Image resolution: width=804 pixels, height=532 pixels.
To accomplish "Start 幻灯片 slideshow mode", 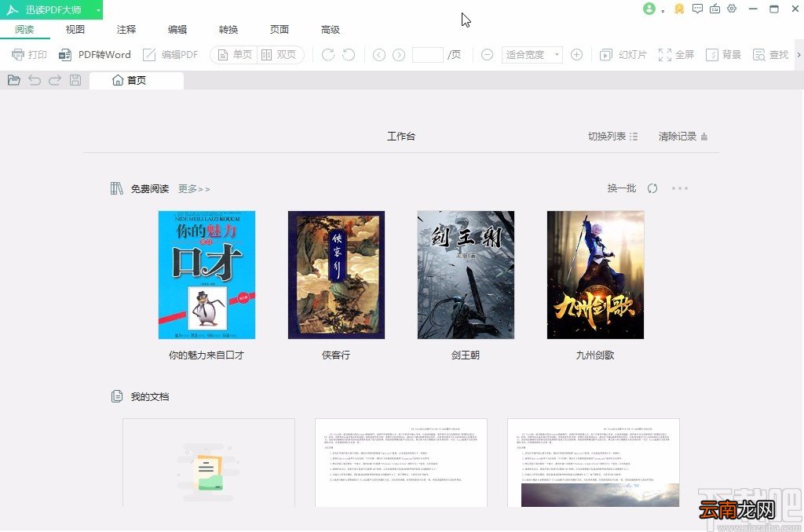I will click(623, 54).
